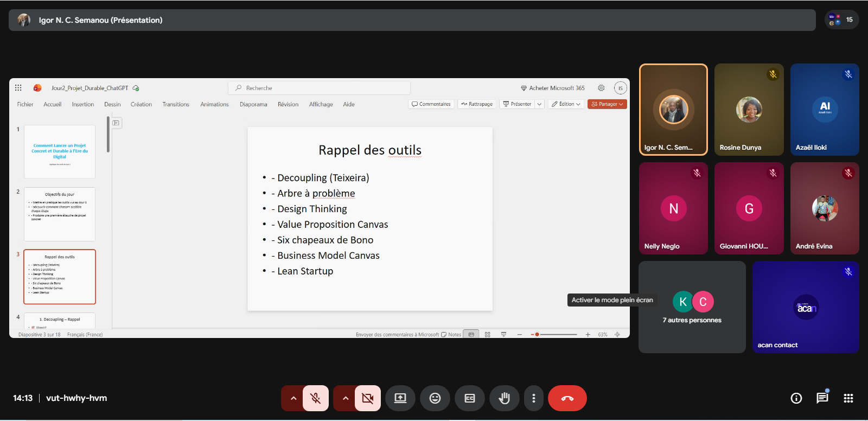This screenshot has height=421, width=868.
Task: Open more options three-dot menu
Action: [x=534, y=398]
